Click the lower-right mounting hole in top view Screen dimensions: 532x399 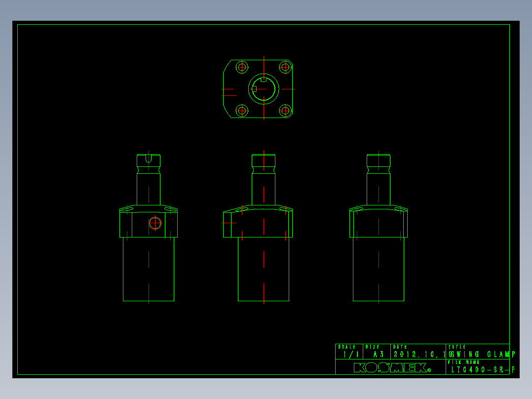[x=285, y=111]
